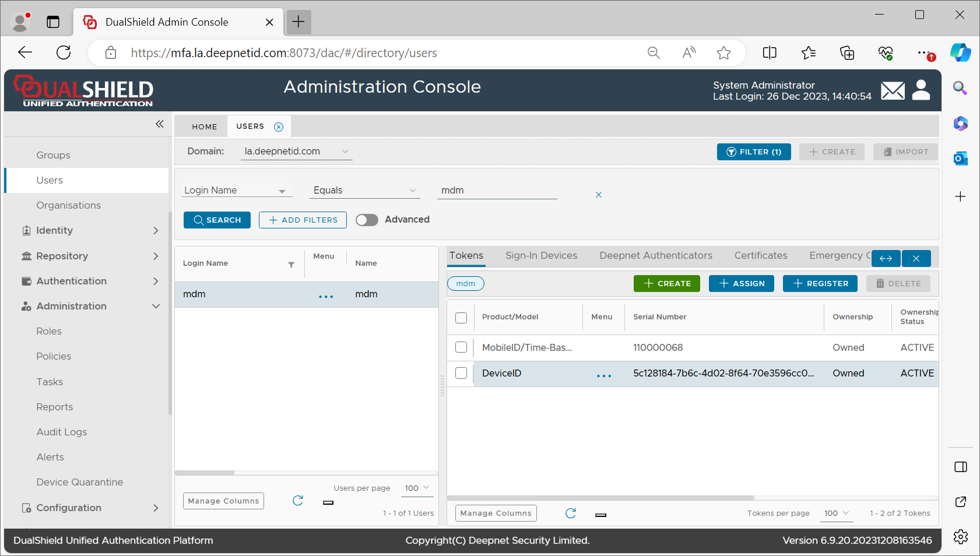Open the Domain dropdown la.deepnetid.com
The width and height of the screenshot is (980, 556).
click(x=296, y=152)
